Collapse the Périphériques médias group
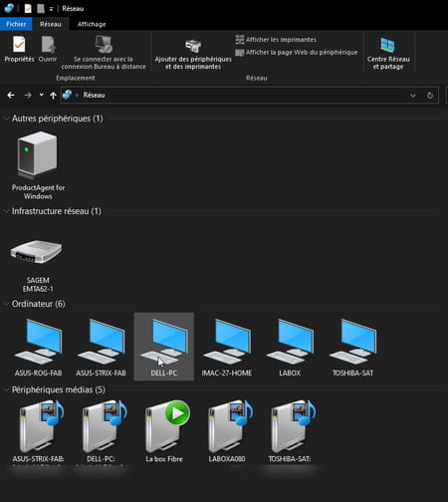 coord(6,389)
